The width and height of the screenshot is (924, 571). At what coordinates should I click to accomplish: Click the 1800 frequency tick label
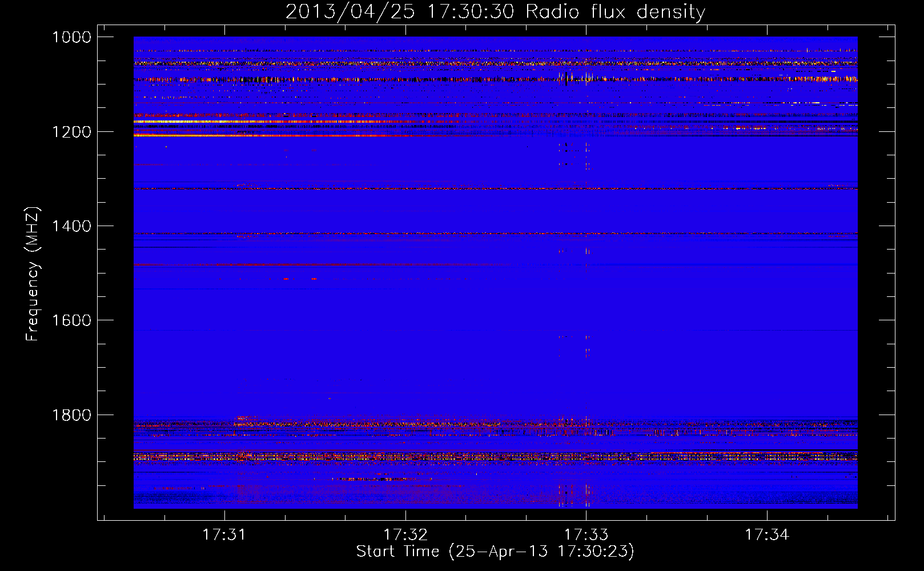point(71,415)
